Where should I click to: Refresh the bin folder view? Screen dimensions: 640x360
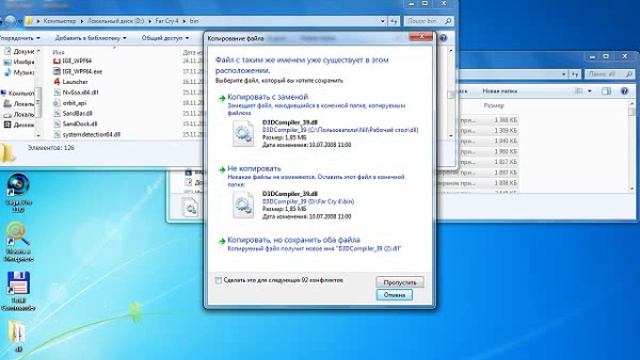tap(394, 21)
